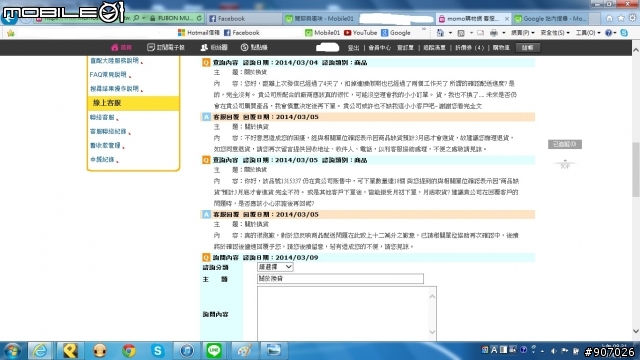Open the Google bookmark
The width and height of the screenshot is (640, 360).
click(396, 33)
